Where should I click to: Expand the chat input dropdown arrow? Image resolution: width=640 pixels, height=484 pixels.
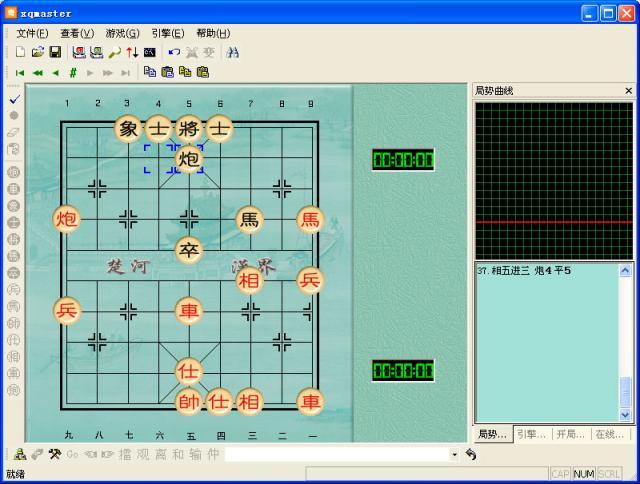point(454,454)
